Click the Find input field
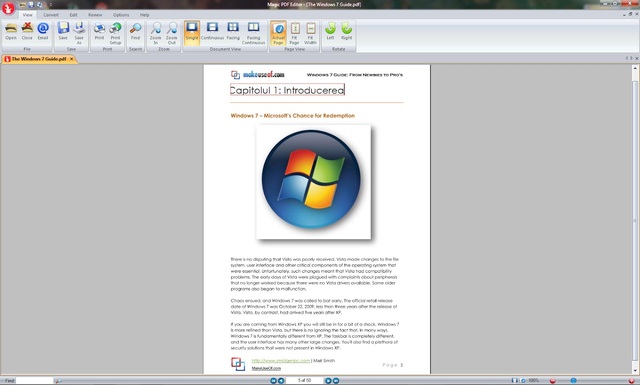 click(34, 381)
